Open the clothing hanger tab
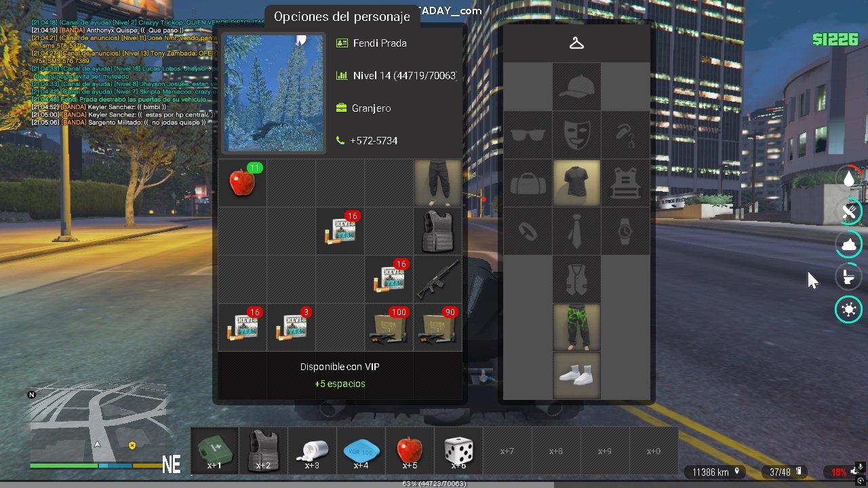Image resolution: width=868 pixels, height=488 pixels. pyautogui.click(x=576, y=43)
